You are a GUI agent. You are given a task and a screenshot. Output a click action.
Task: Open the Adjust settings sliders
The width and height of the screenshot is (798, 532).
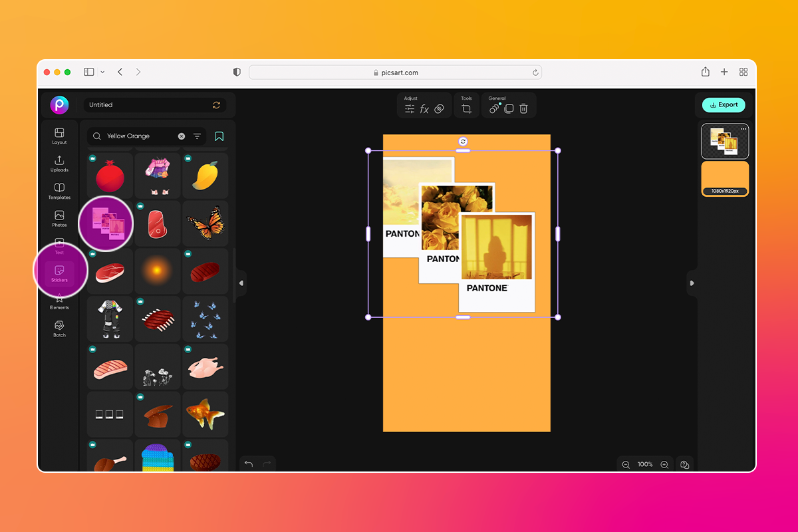pyautogui.click(x=410, y=107)
